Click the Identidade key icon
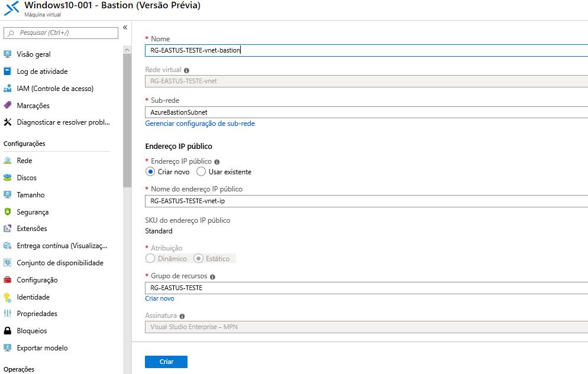Viewport: 588px width, 374px height. pos(8,297)
